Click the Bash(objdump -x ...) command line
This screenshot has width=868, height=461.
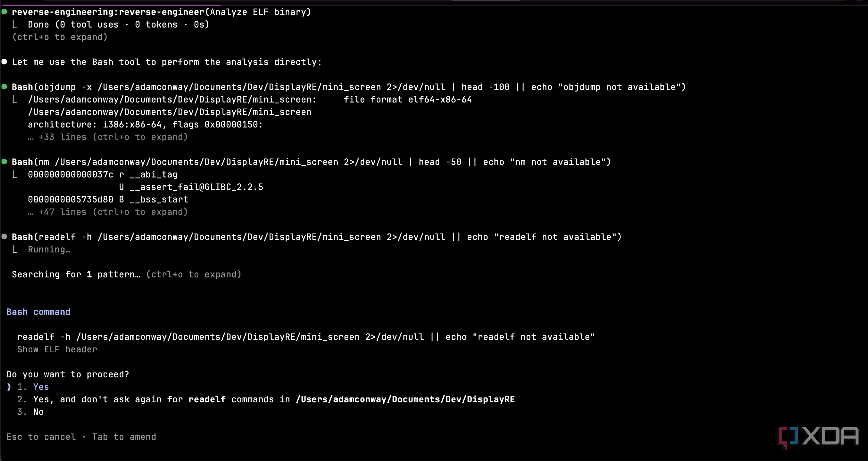pos(349,87)
